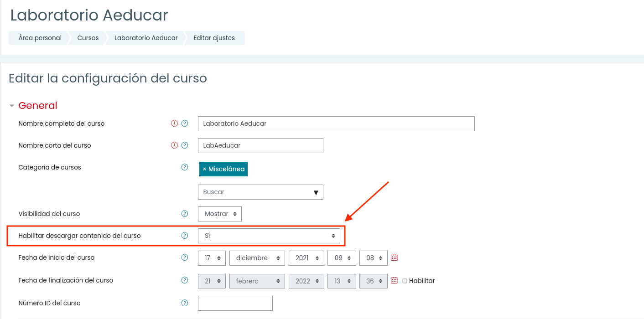Open the Habilitar descargar contenido Sí dropdown
The height and width of the screenshot is (319, 644).
269,236
